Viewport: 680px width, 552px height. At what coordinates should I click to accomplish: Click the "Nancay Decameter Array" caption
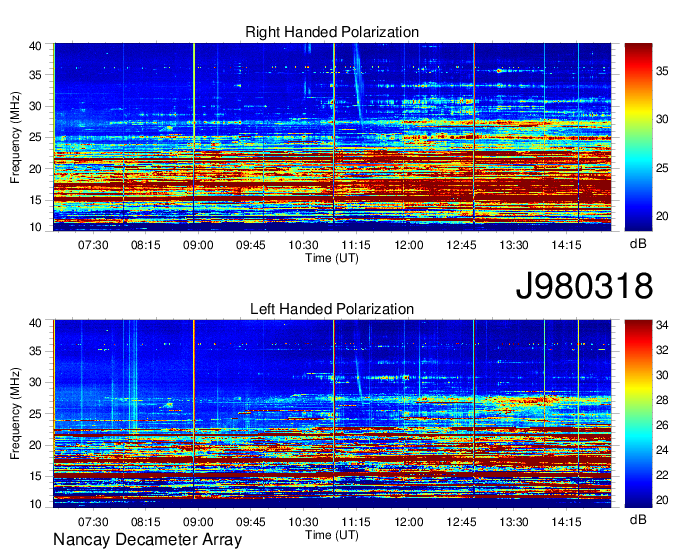point(147,540)
